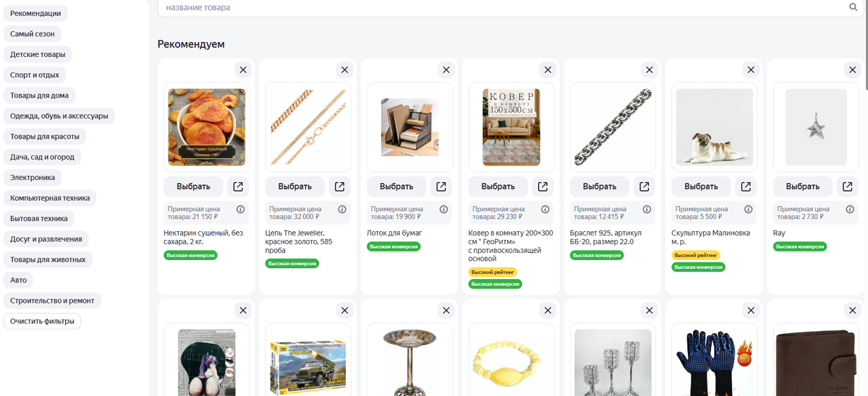This screenshot has width=868, height=396.
Task: Open the star pendant product image
Action: tap(815, 126)
